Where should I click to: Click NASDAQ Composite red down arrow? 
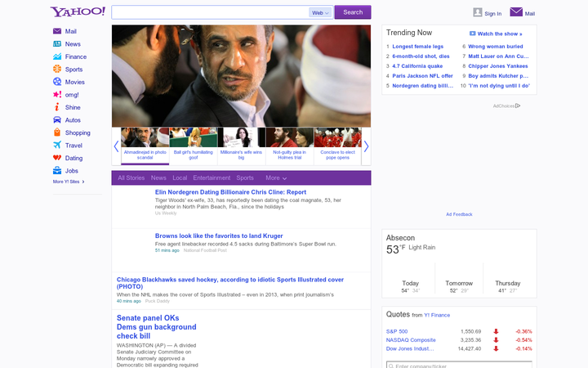point(496,340)
